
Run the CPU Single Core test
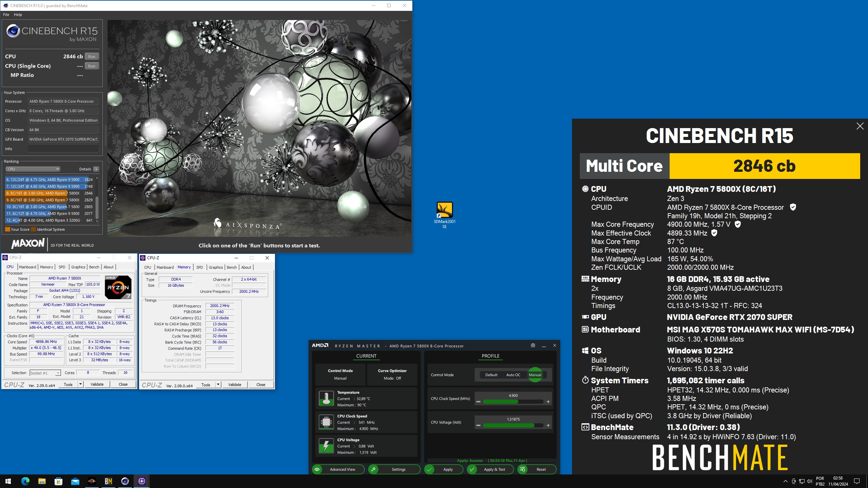tap(92, 66)
